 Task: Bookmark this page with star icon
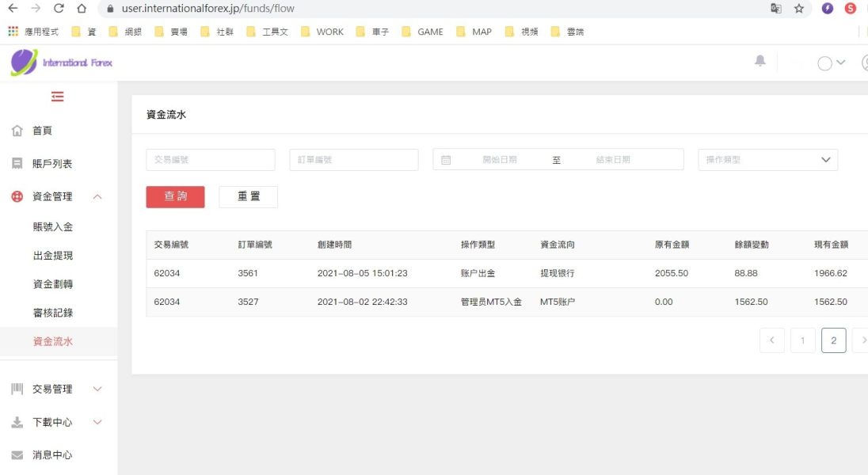click(x=799, y=9)
